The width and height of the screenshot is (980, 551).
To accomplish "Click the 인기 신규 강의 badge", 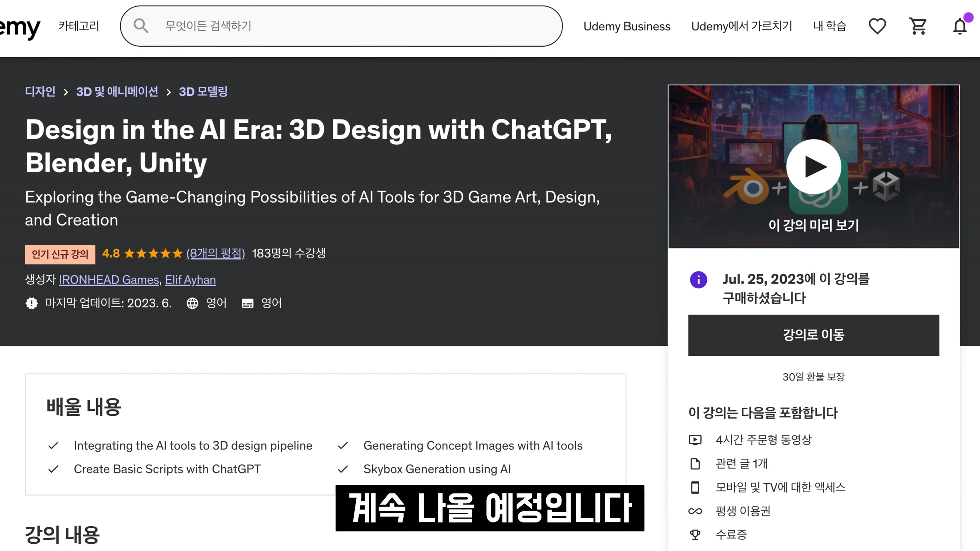I will (60, 254).
